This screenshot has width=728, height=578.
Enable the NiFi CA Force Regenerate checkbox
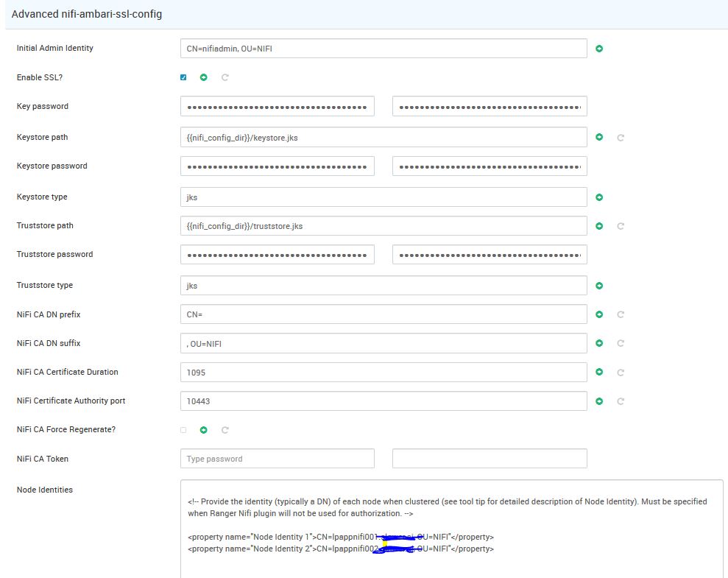(x=183, y=429)
